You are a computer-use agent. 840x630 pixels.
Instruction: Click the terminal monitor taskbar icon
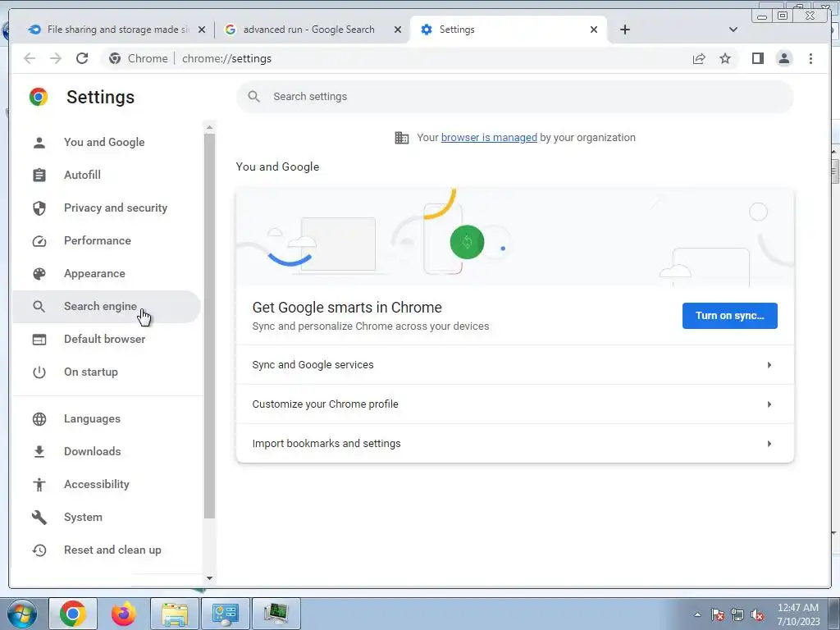pyautogui.click(x=276, y=614)
